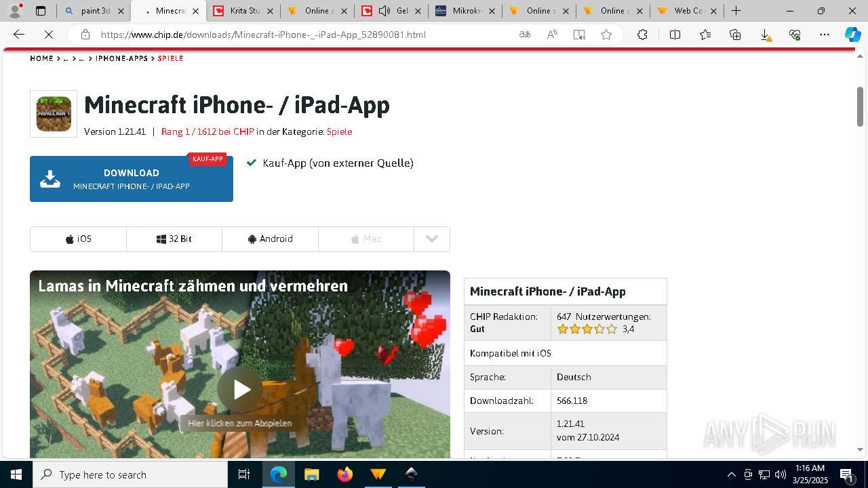Open Rang 1 / 1612 bei CHIP link
The image size is (868, 488).
(208, 131)
